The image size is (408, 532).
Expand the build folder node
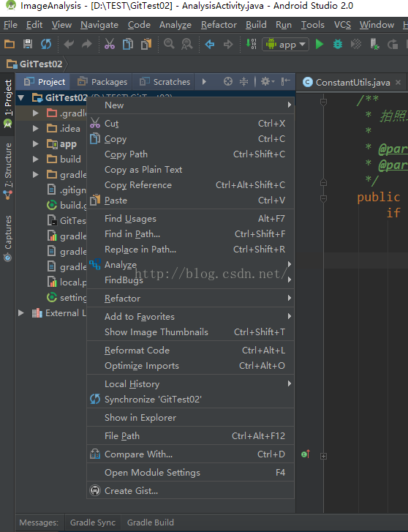click(x=35, y=159)
